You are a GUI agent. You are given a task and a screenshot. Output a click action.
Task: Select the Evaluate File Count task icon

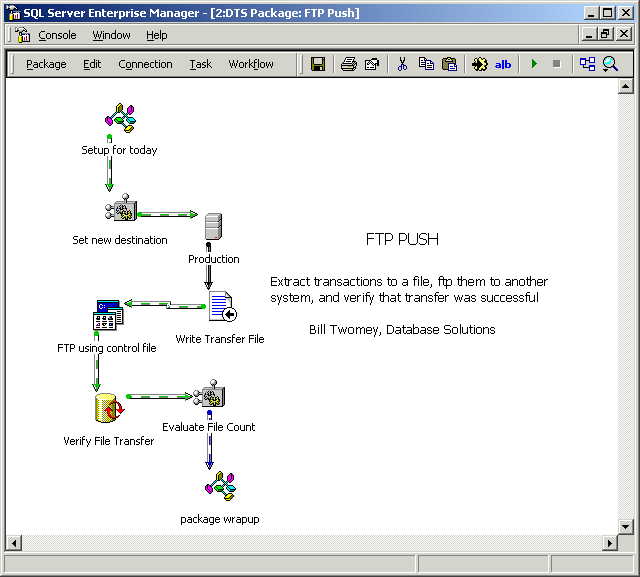(x=210, y=393)
